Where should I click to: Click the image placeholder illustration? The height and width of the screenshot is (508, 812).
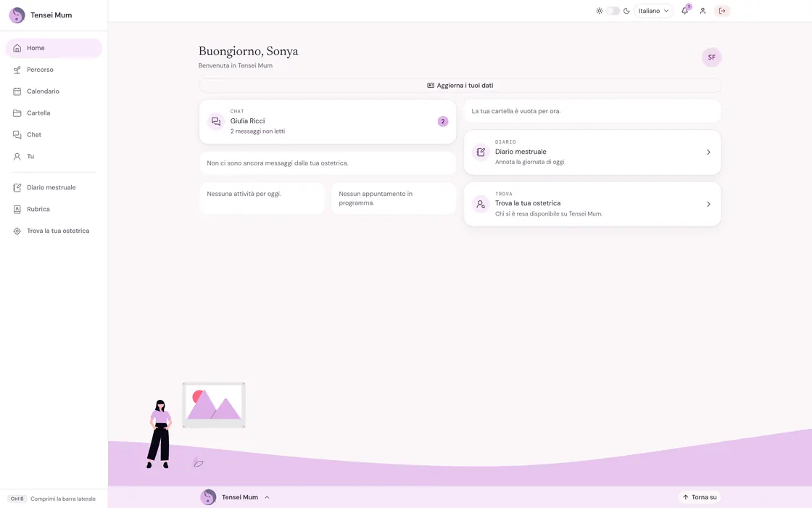(214, 406)
